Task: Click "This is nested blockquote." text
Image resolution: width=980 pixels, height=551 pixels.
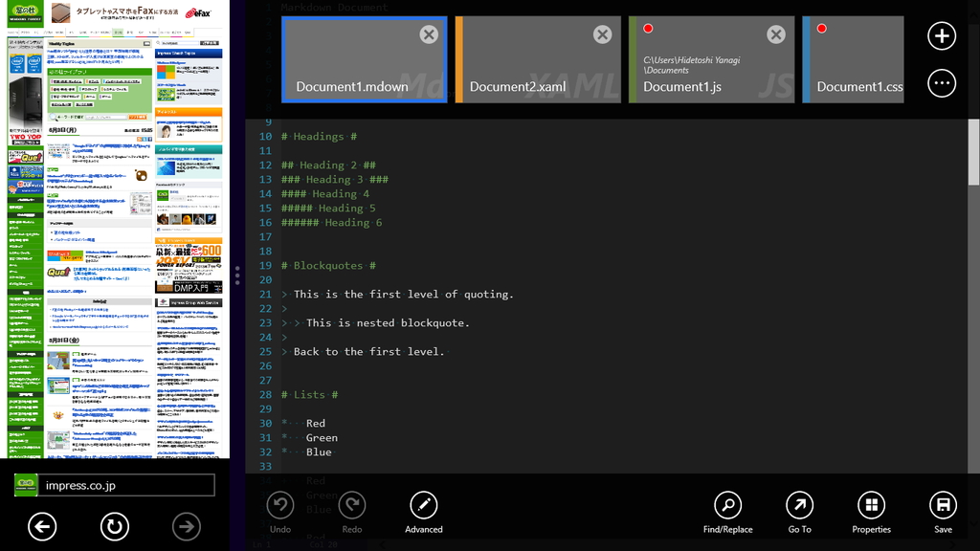Action: [388, 323]
